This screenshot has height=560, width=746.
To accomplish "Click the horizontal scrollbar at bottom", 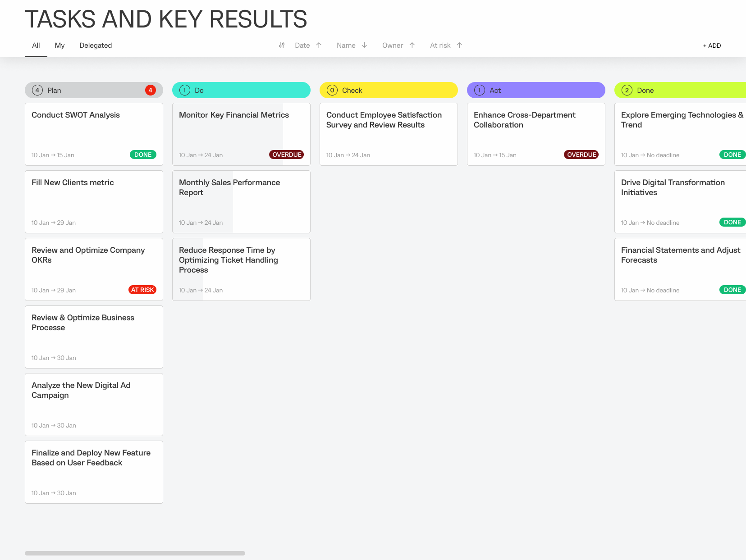I will (135, 553).
